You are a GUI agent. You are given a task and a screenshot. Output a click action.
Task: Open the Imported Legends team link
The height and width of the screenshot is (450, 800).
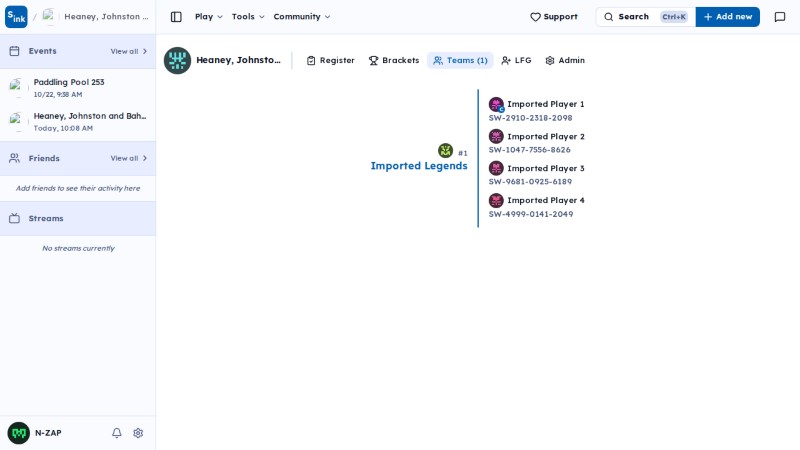coord(419,166)
